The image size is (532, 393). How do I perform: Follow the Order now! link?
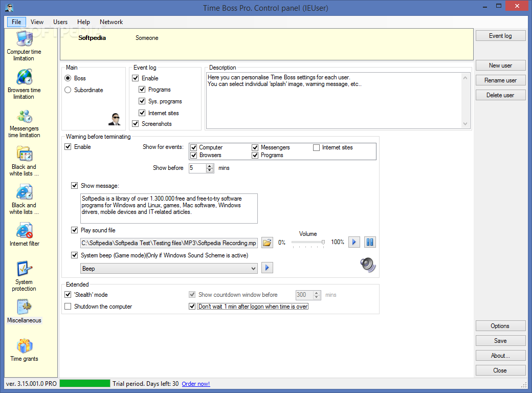click(196, 384)
